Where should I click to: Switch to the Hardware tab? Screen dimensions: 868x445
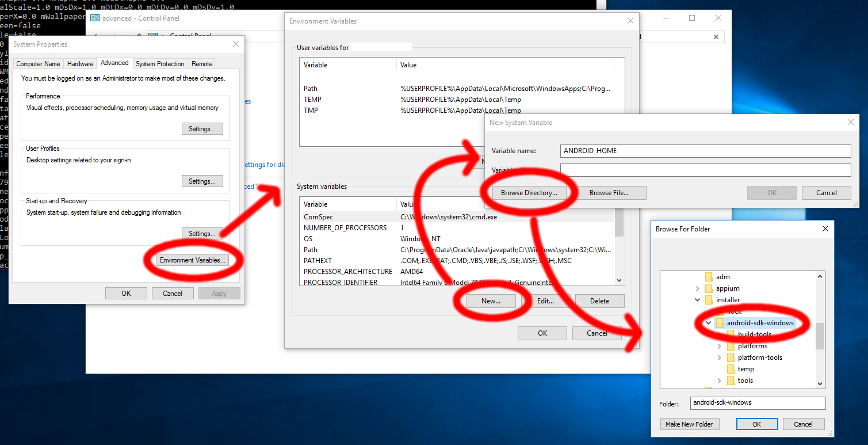point(80,64)
